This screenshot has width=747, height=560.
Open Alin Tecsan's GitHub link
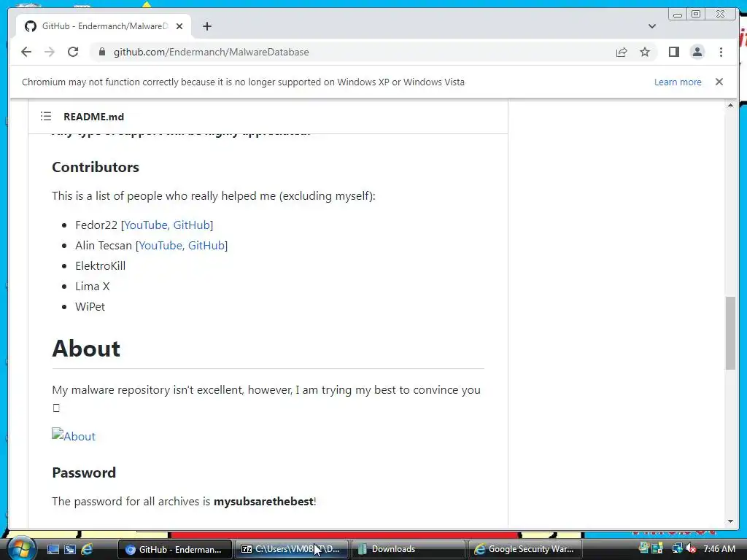point(206,245)
